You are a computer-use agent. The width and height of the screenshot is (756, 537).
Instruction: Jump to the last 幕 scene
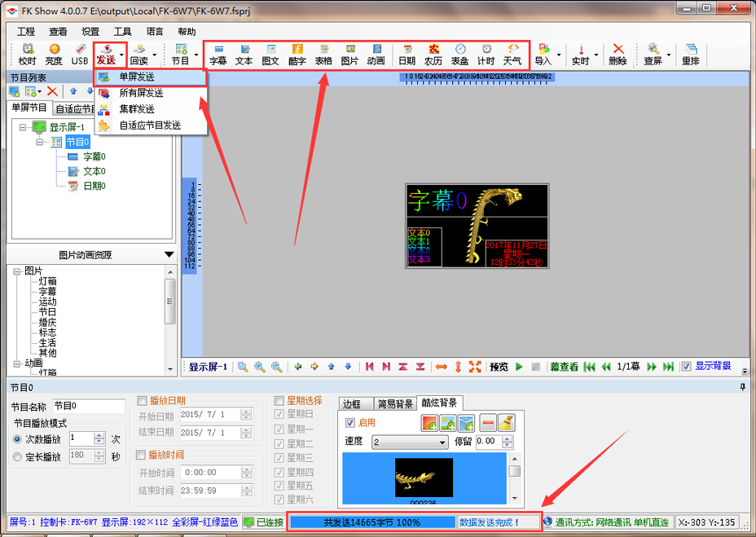coord(668,367)
